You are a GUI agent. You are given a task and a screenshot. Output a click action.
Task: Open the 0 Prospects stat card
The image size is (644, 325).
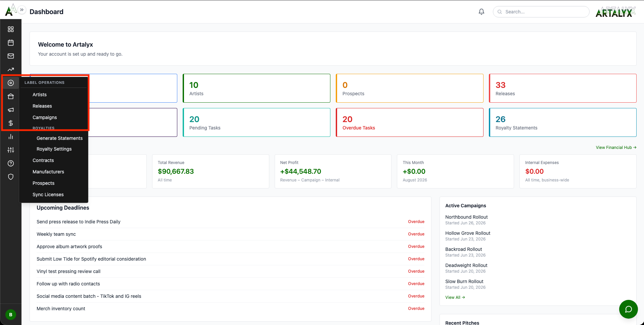click(x=410, y=88)
